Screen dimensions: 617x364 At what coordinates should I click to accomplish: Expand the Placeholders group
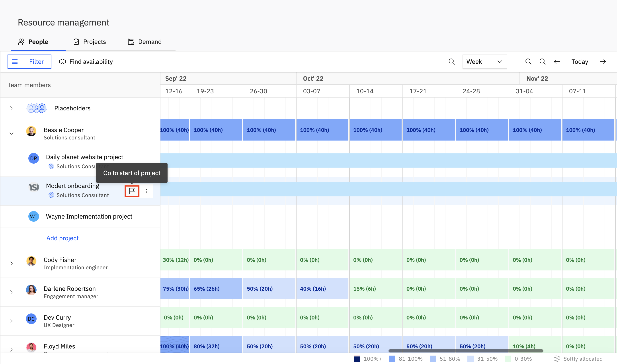pyautogui.click(x=12, y=108)
